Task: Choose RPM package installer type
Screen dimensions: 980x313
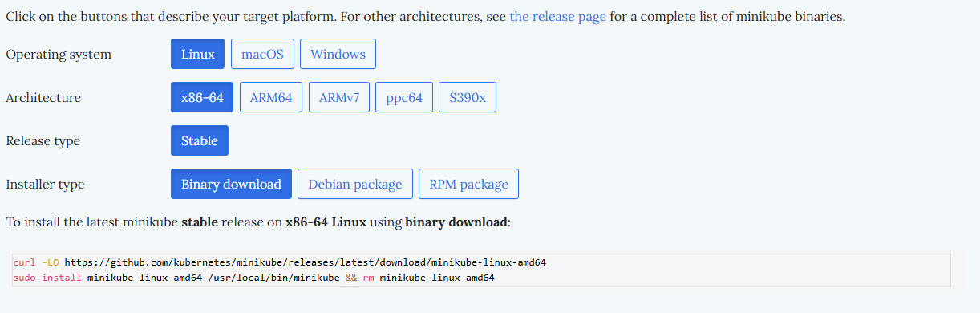Action: tap(468, 184)
